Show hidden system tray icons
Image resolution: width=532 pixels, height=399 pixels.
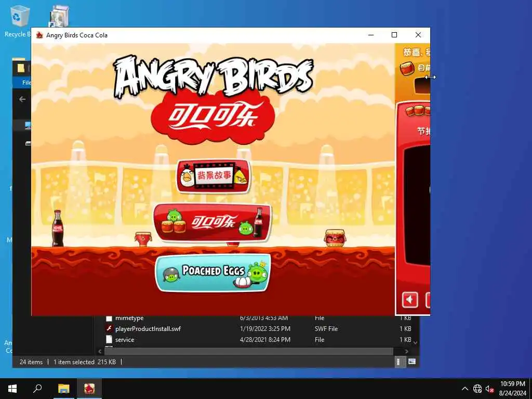coord(465,389)
